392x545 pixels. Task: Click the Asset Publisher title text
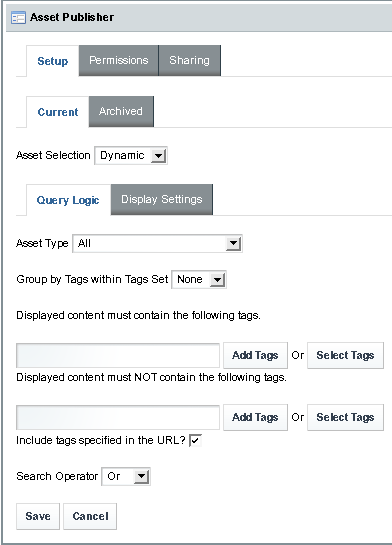click(72, 17)
